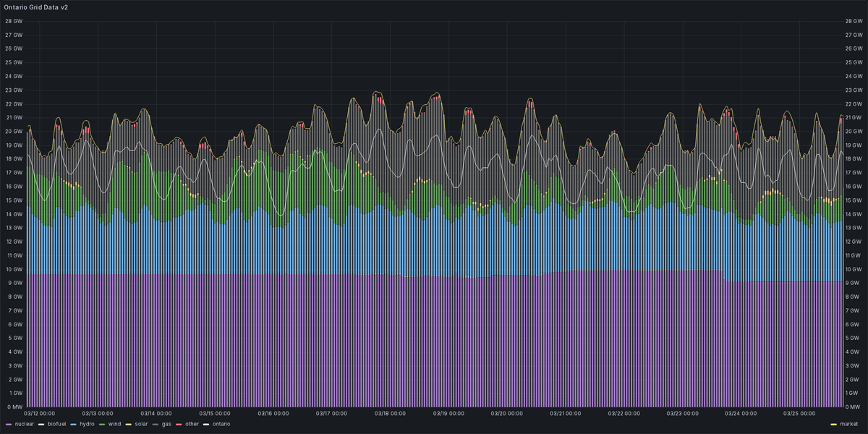Click the nuclear legend color marker

coord(8,424)
